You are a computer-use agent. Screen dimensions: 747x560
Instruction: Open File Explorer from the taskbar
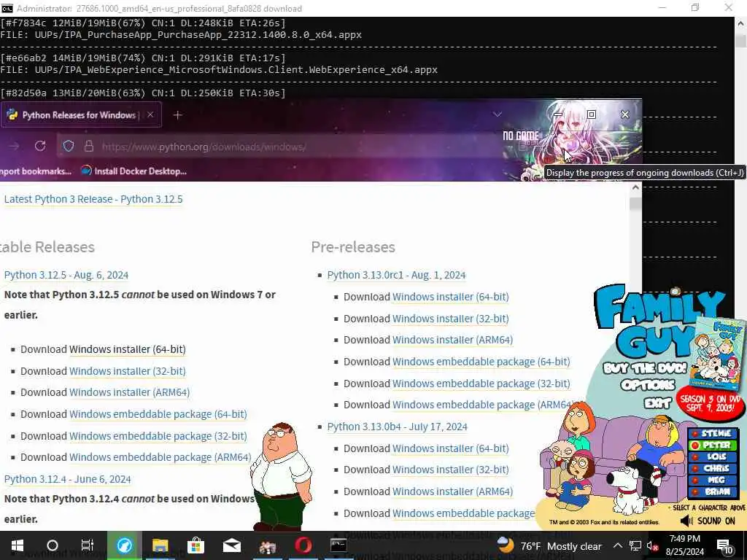(160, 545)
